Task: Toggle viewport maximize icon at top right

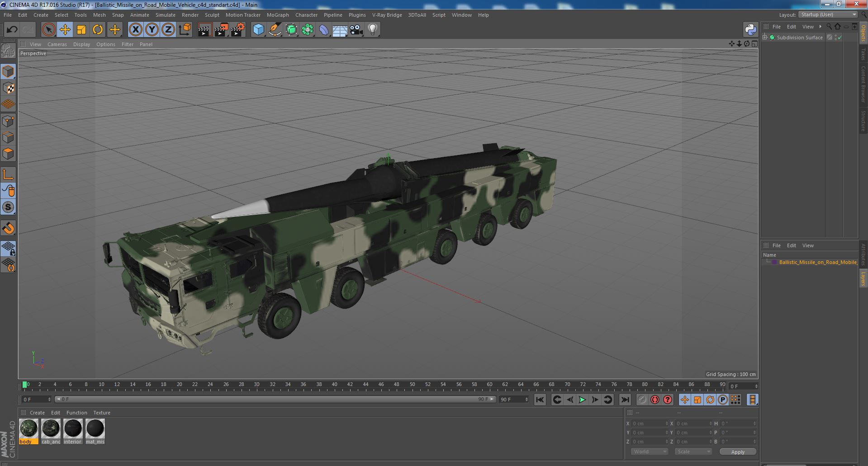Action: (x=754, y=44)
